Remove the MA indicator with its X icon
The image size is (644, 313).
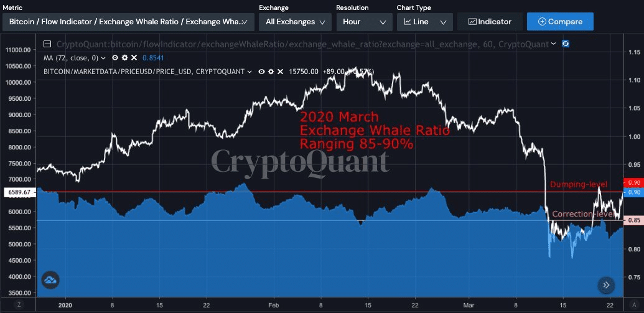pyautogui.click(x=133, y=58)
